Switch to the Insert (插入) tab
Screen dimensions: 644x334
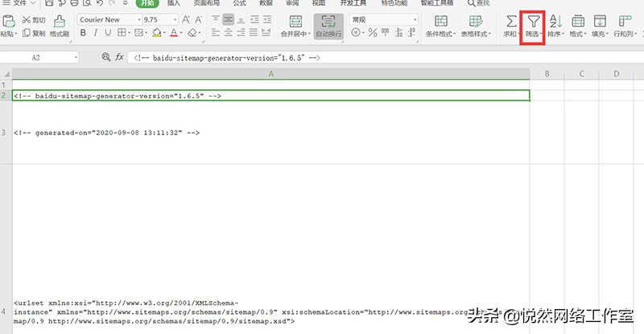174,3
